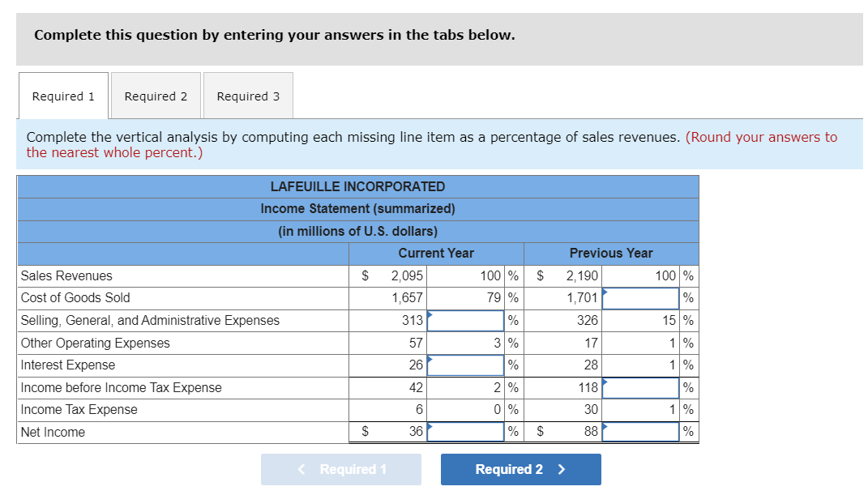Viewport: 868px width, 495px height.
Task: Select Current Year Net Income percent field
Action: coord(465,432)
